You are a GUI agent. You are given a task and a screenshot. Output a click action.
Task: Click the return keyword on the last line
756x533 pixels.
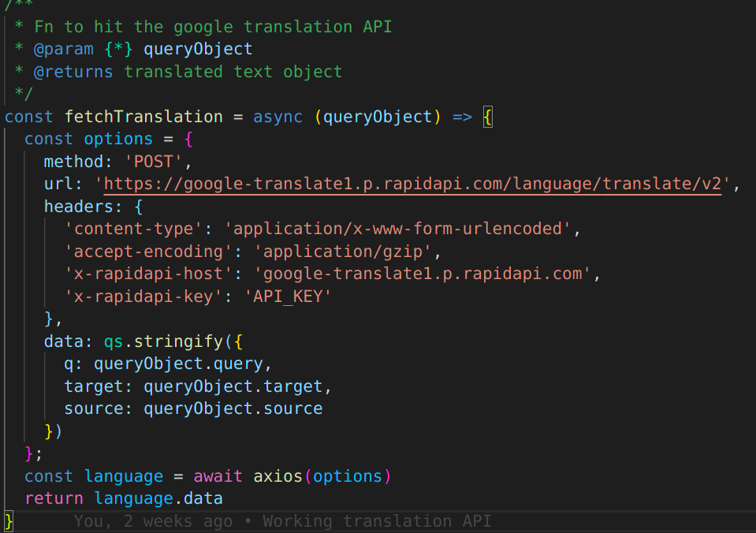coord(54,499)
